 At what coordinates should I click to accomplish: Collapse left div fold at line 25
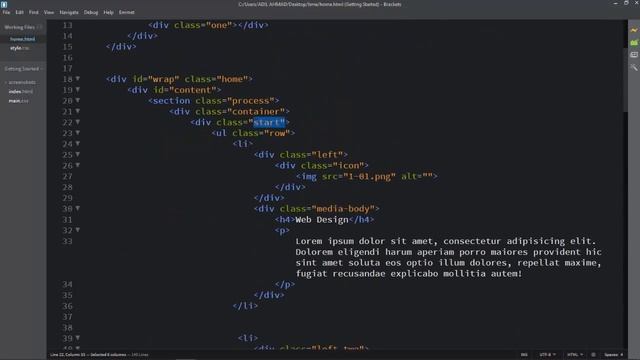(78, 154)
